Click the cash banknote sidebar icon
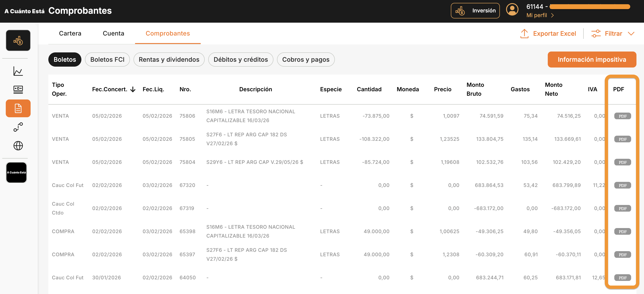The height and width of the screenshot is (294, 644). 18,90
